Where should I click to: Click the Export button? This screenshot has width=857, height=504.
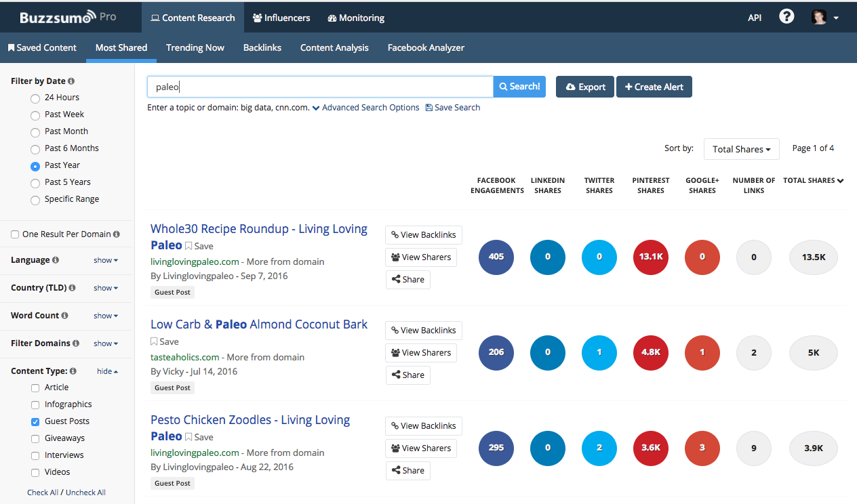point(585,87)
